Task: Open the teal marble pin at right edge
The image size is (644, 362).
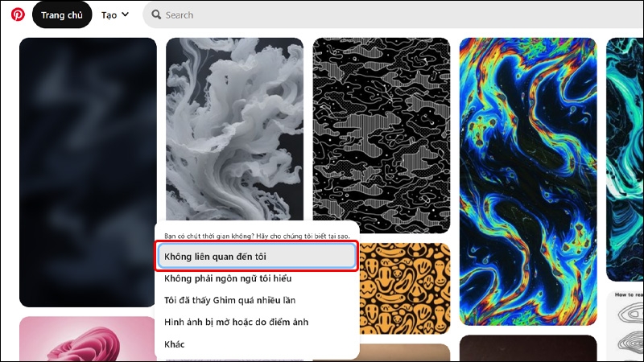Action: (x=625, y=159)
